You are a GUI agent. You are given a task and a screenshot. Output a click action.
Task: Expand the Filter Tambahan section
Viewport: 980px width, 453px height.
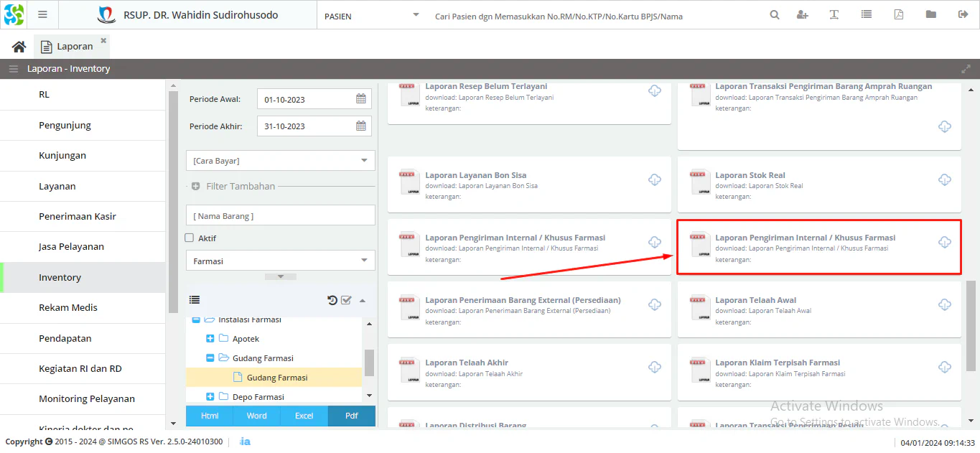click(195, 186)
